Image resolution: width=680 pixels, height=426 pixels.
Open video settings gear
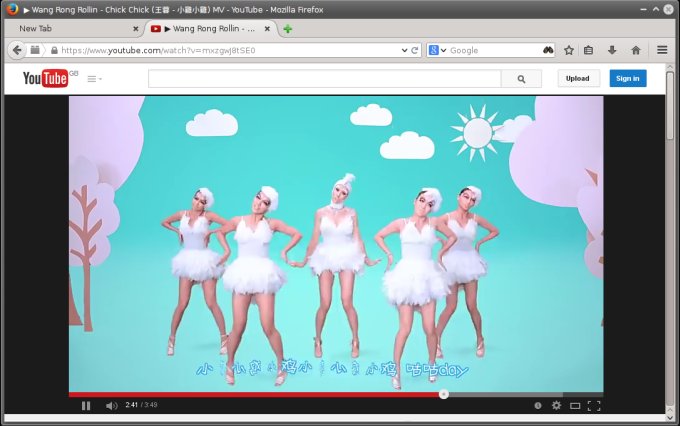(556, 406)
